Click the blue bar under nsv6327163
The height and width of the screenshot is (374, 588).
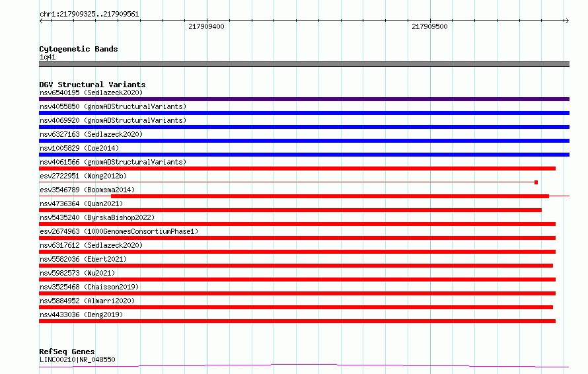tap(304, 141)
